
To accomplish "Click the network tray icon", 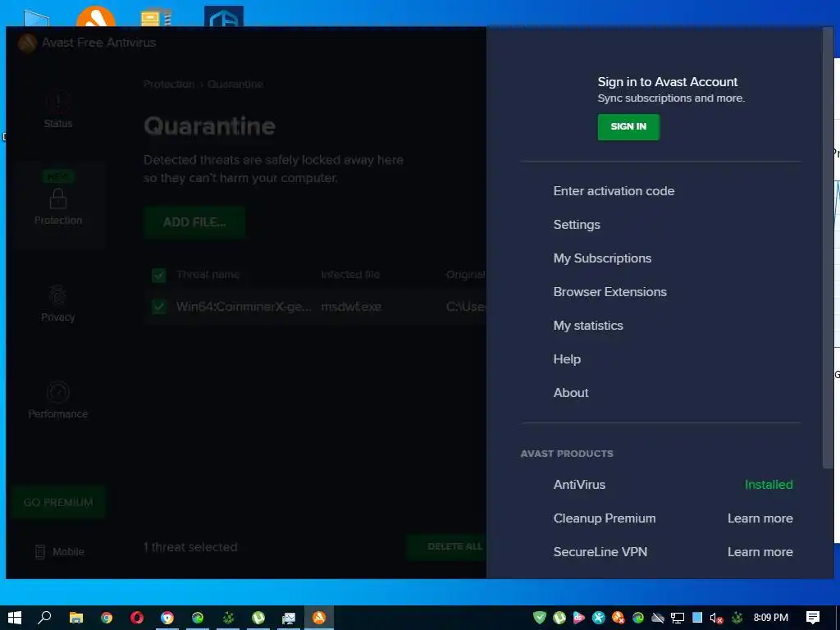I will [x=677, y=618].
